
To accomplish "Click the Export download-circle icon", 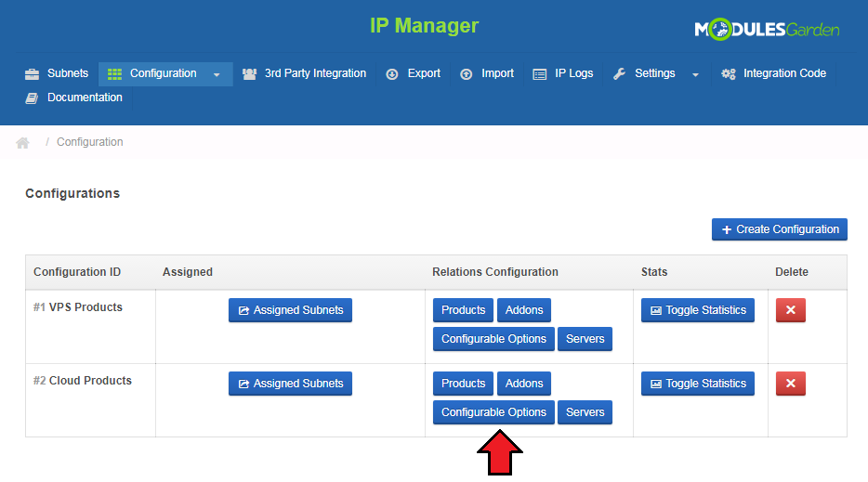I will 392,74.
